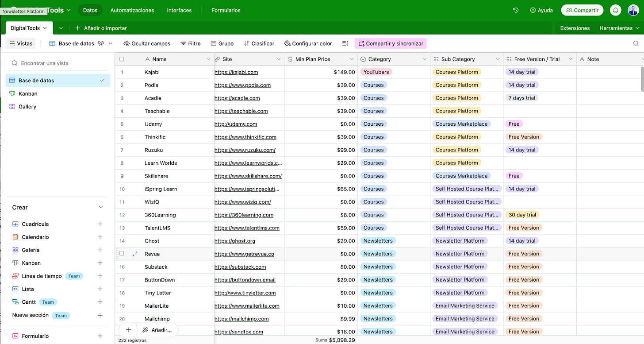
Task: Click the notifications bell icon
Action: pos(615,10)
